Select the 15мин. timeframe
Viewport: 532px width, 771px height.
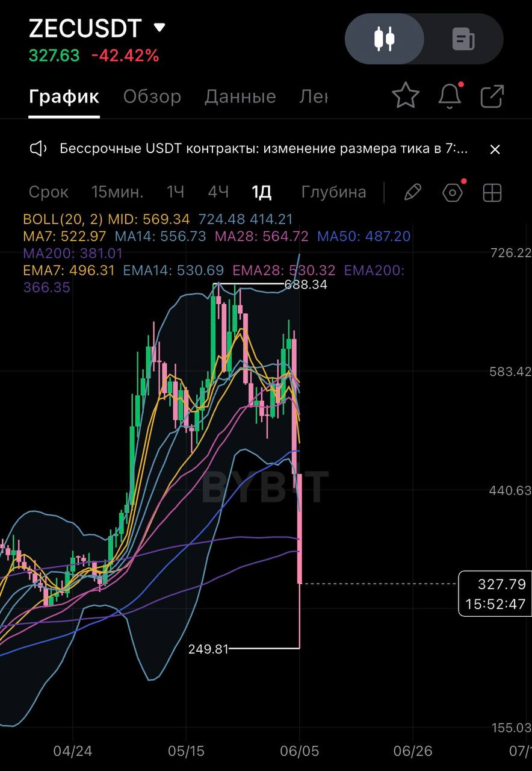[x=117, y=192]
